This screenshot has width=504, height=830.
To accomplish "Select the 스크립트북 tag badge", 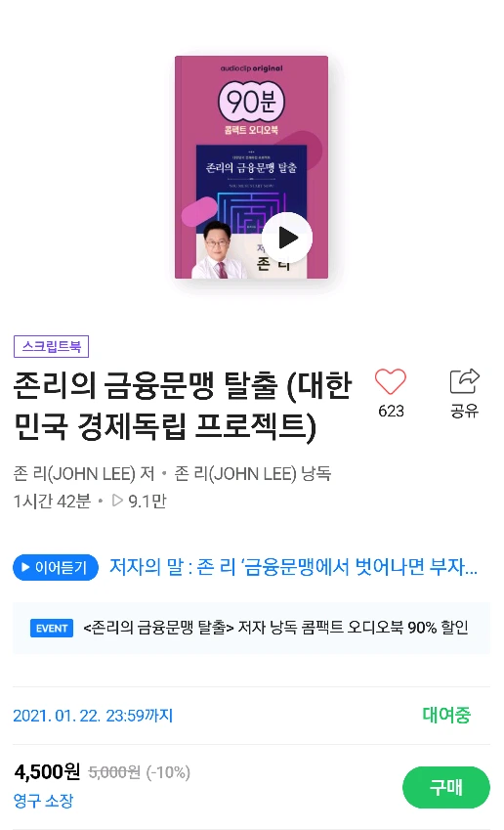I will point(52,347).
